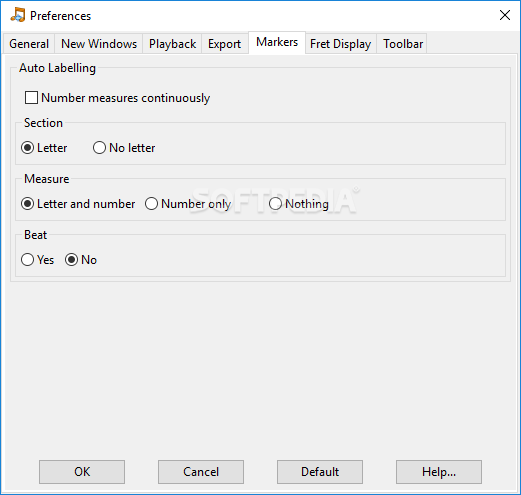The width and height of the screenshot is (521, 495).
Task: Select the Export tab
Action: point(225,44)
